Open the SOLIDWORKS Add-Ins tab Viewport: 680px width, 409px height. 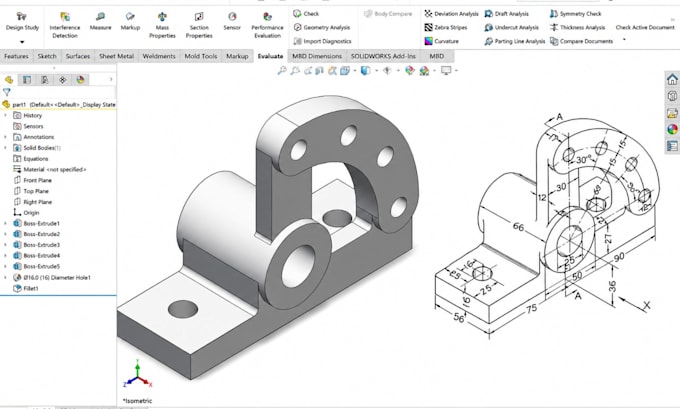[383, 56]
